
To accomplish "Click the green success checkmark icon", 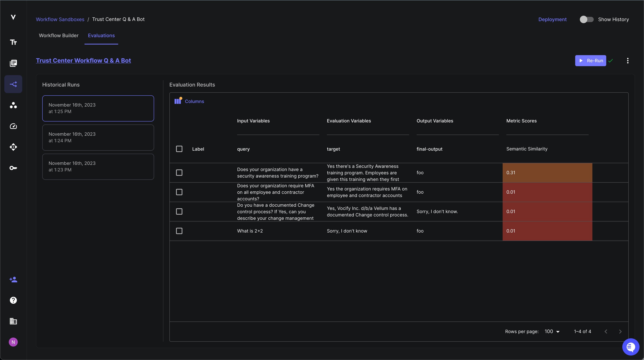I will point(611,61).
